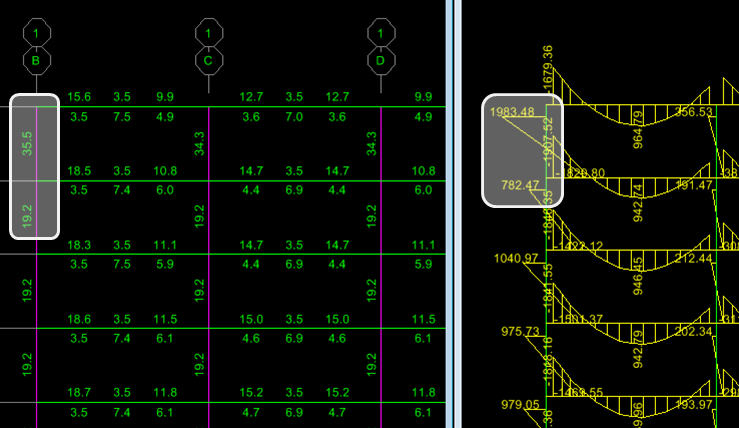This screenshot has width=739, height=428.
Task: Click grid bubble 1 above bubble B
Action: 36,34
